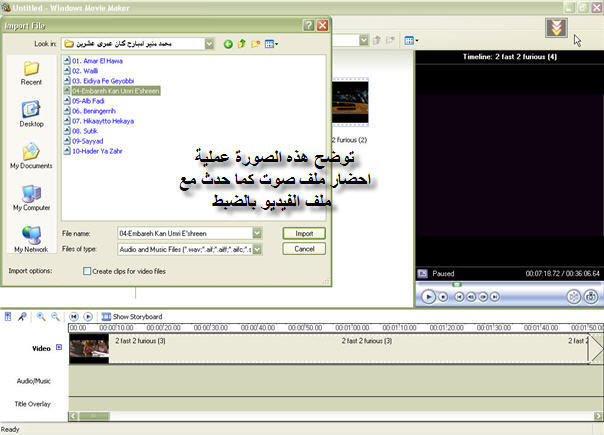
Task: Open the File name combo box arrow
Action: pos(257,233)
